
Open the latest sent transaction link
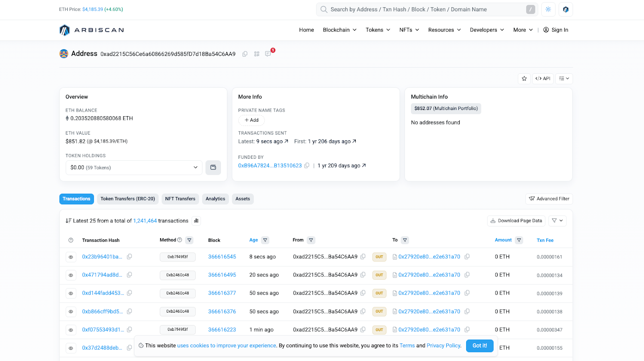click(x=272, y=141)
